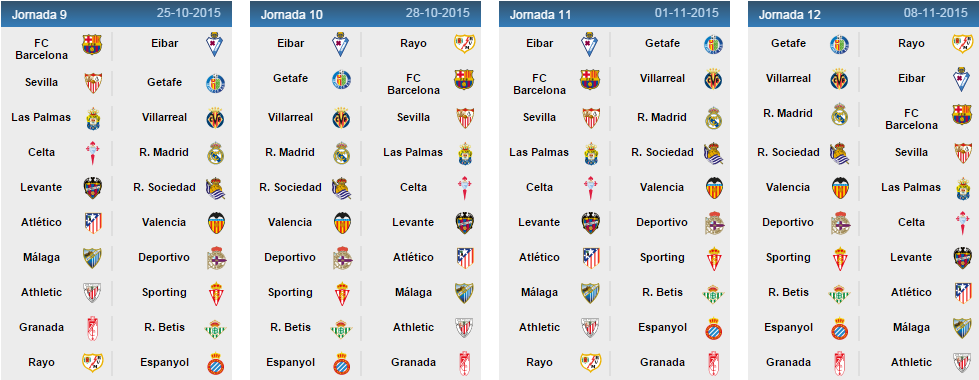
Task: Click Las Palmas name in Jornada 11
Action: coord(539,152)
